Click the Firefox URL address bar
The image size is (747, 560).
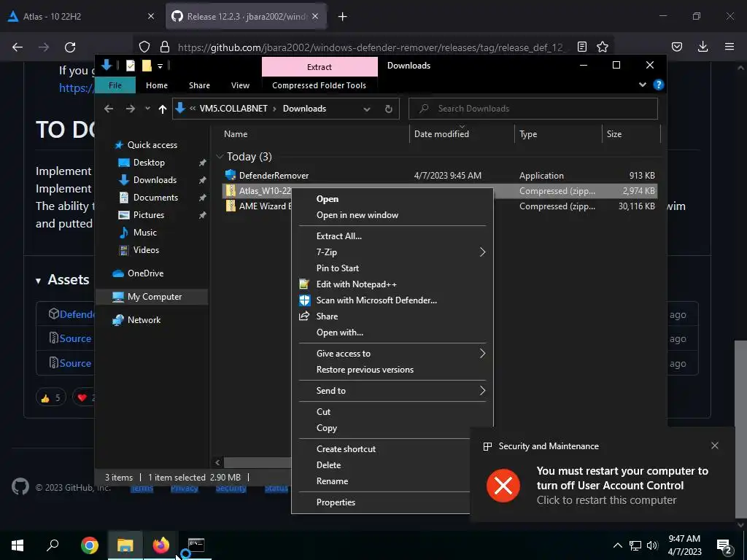pos(371,47)
